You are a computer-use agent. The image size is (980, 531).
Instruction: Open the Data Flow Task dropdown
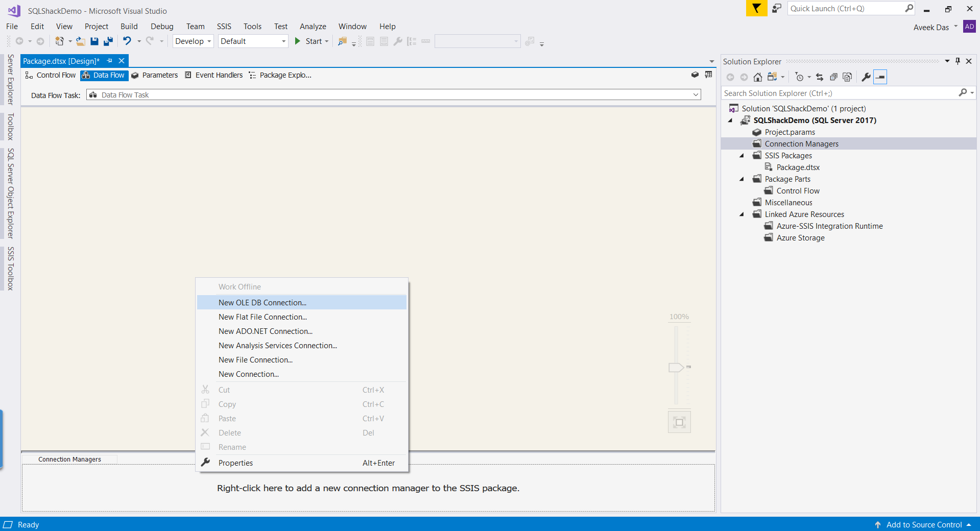click(696, 95)
